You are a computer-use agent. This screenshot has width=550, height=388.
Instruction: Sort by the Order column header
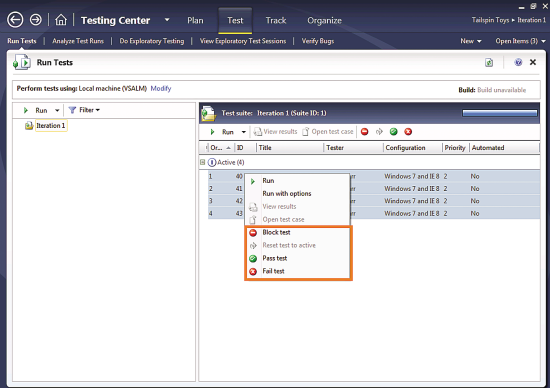coord(221,148)
